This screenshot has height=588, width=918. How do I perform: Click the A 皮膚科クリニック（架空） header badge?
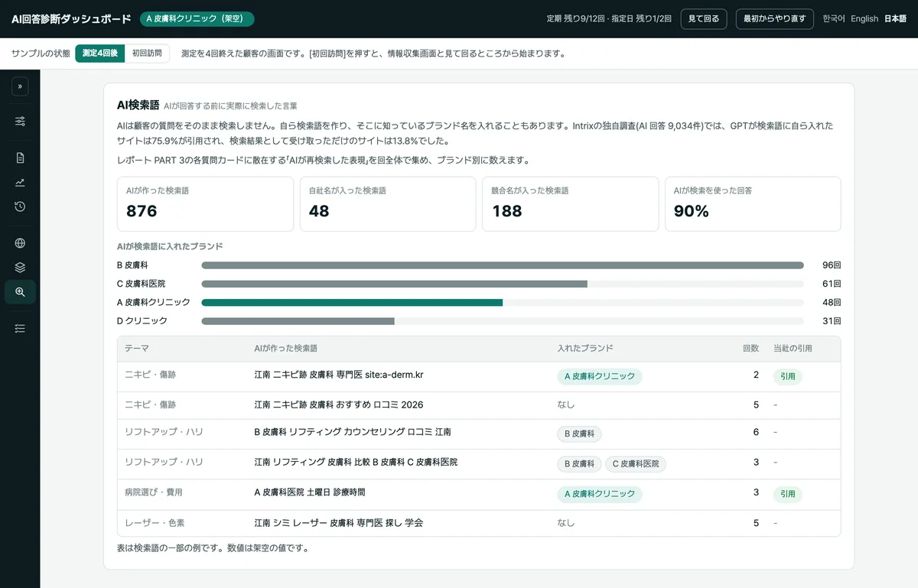tap(197, 19)
